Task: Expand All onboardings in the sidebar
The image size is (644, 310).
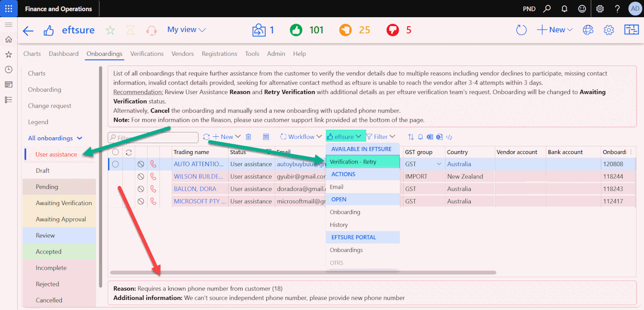Action: (x=55, y=138)
